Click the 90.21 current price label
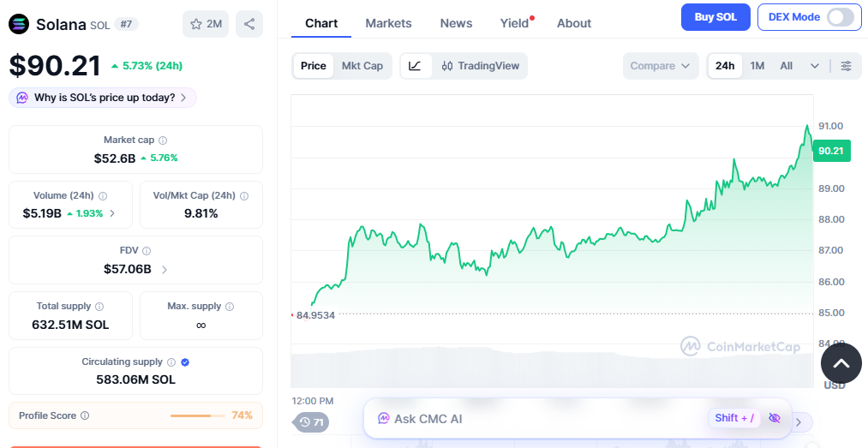 click(831, 151)
